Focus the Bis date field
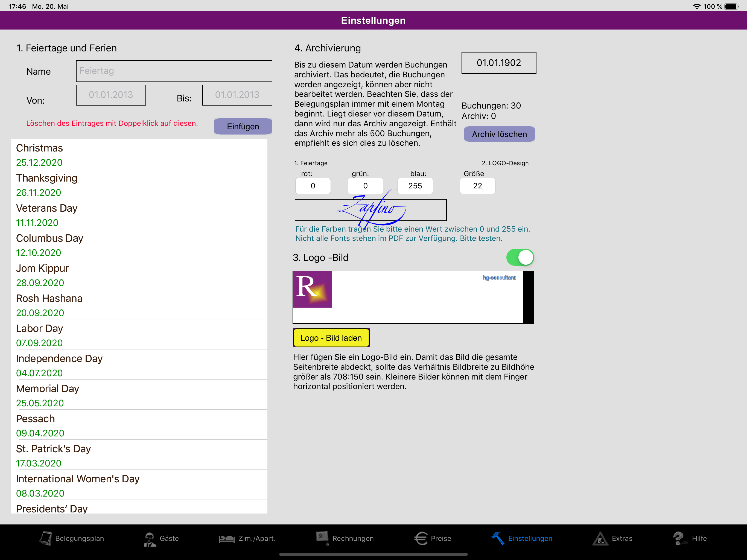This screenshot has width=747, height=560. [x=237, y=95]
